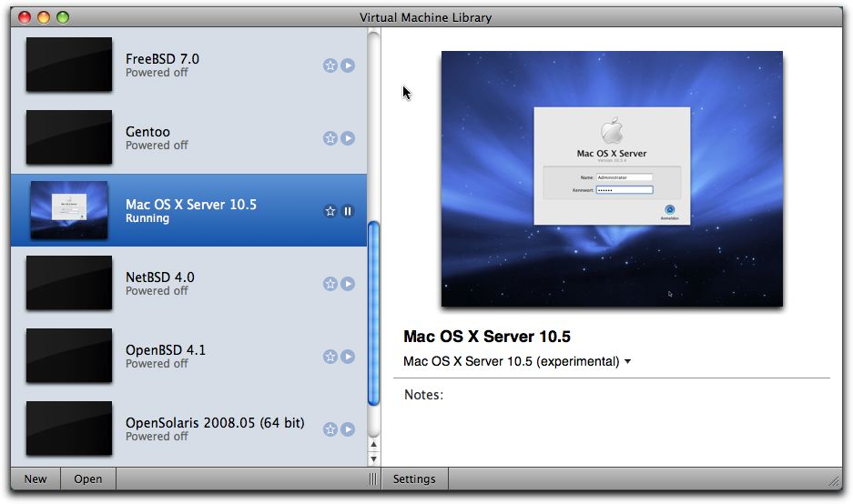
Task: Click the scroll down arrow of the list
Action: (x=374, y=459)
